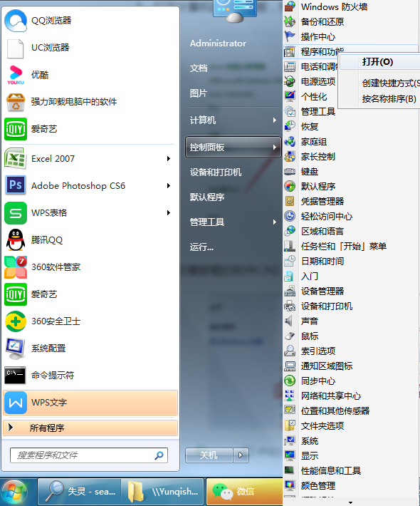Open 运行... dialog

click(x=201, y=247)
